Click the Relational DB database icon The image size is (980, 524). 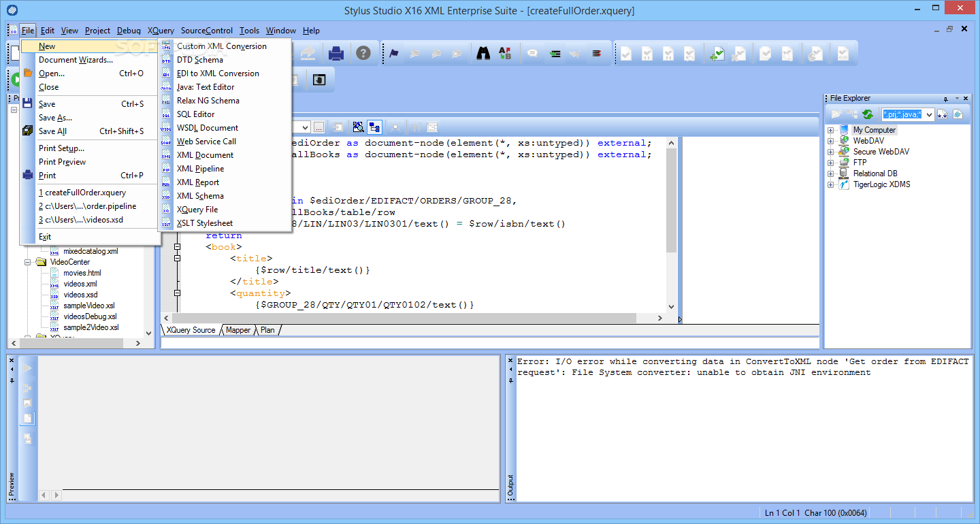coord(845,174)
